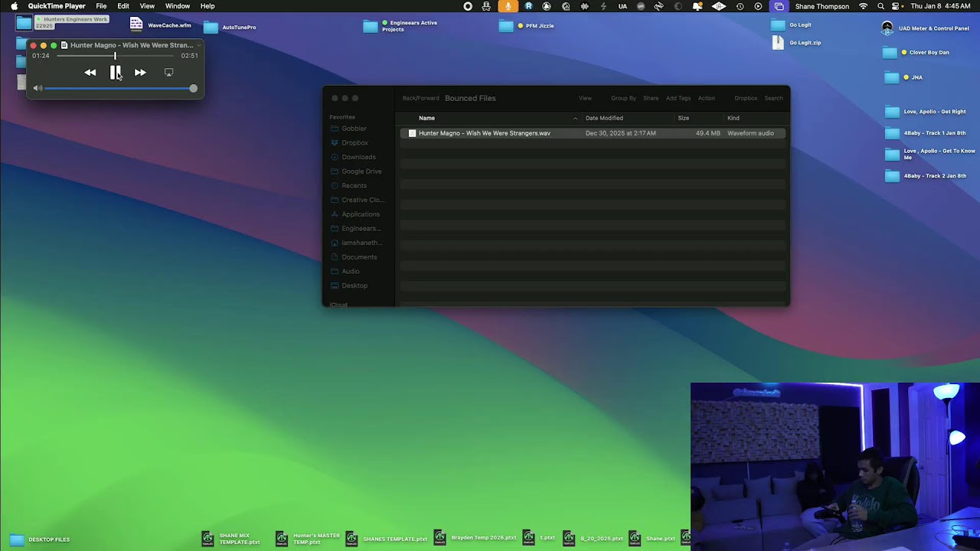
Task: Expand the QuickTime window title chevron
Action: point(198,45)
